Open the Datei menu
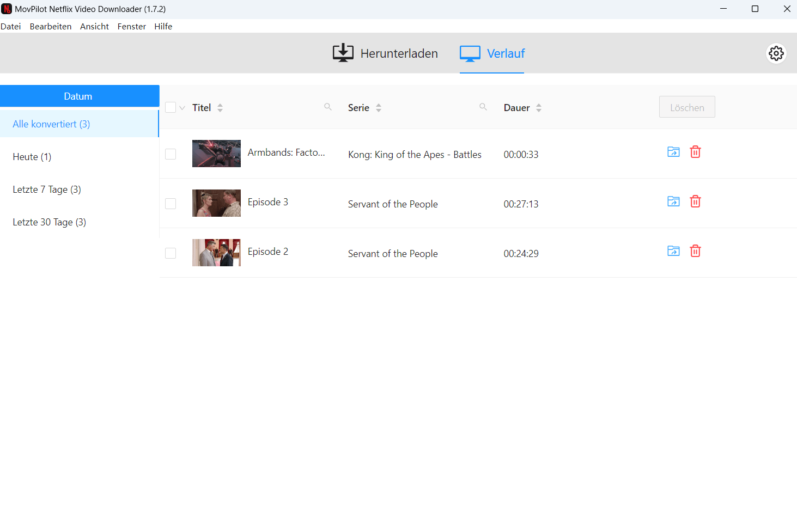This screenshot has height=532, width=797. click(11, 26)
